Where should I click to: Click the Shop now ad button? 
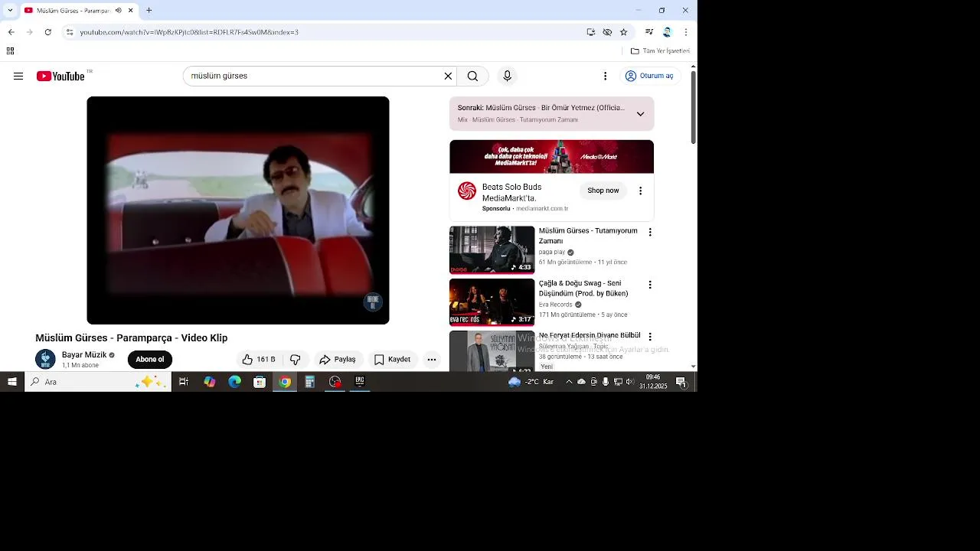click(603, 191)
